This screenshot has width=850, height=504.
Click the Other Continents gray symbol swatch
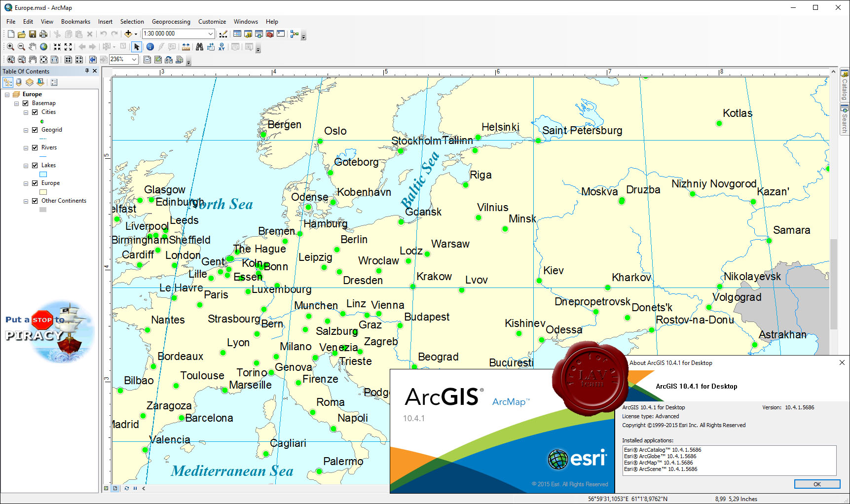(x=43, y=210)
